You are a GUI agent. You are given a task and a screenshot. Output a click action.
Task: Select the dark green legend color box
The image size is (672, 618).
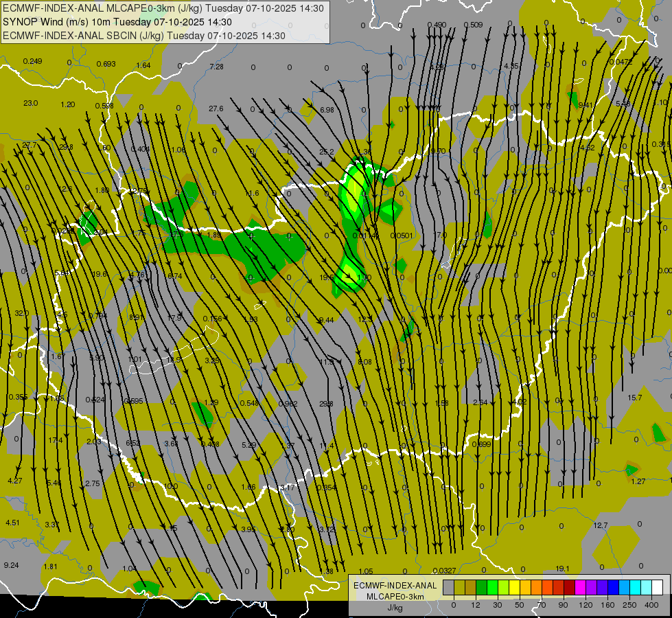(x=482, y=588)
